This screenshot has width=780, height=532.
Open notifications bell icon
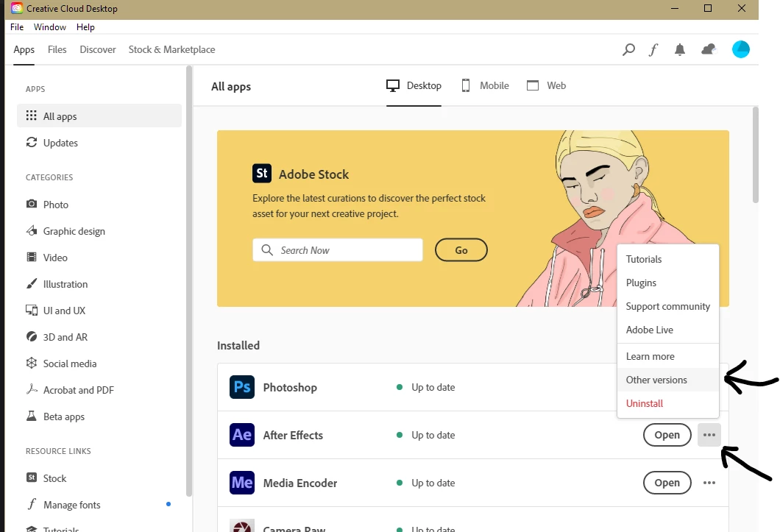pos(679,49)
